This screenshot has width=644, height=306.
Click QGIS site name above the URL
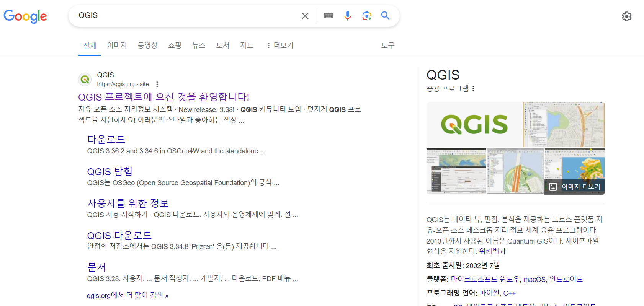tap(105, 75)
